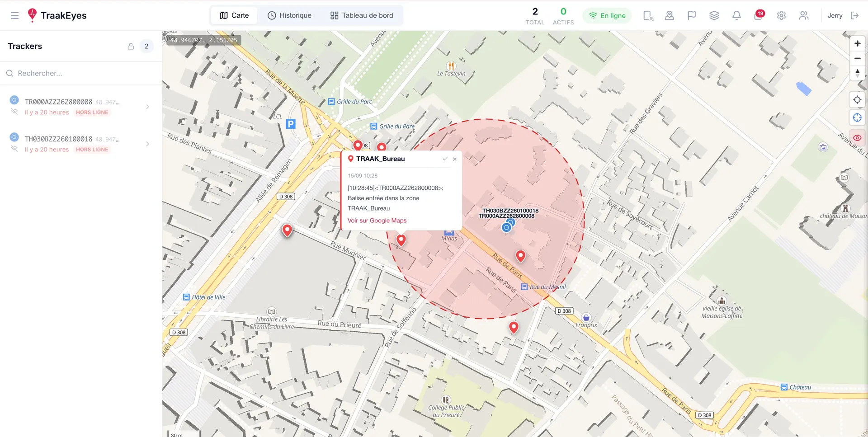The width and height of the screenshot is (868, 437).
Task: Click the TraakEyes logo
Action: [57, 15]
